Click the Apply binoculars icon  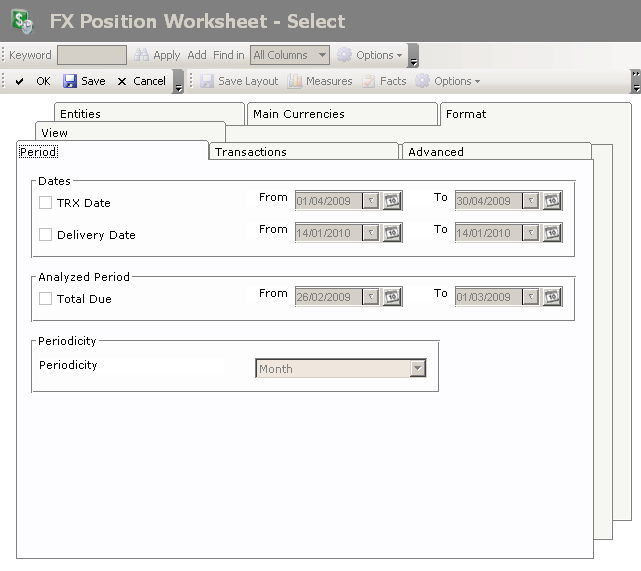pos(141,56)
